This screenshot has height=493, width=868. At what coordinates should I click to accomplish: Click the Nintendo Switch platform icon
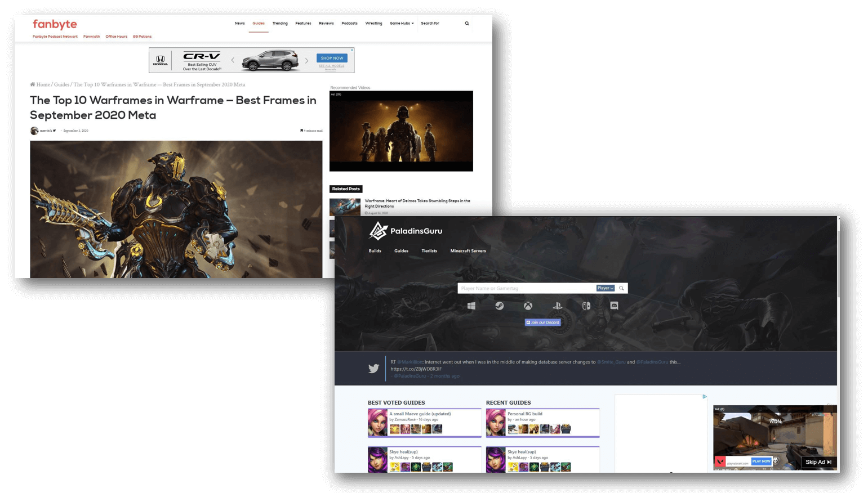point(586,306)
